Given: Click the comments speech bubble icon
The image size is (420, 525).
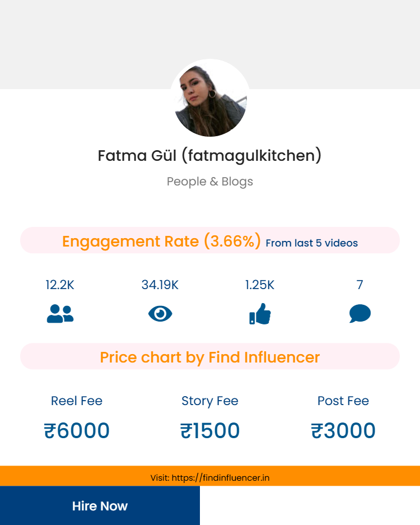Looking at the screenshot, I should (360, 314).
